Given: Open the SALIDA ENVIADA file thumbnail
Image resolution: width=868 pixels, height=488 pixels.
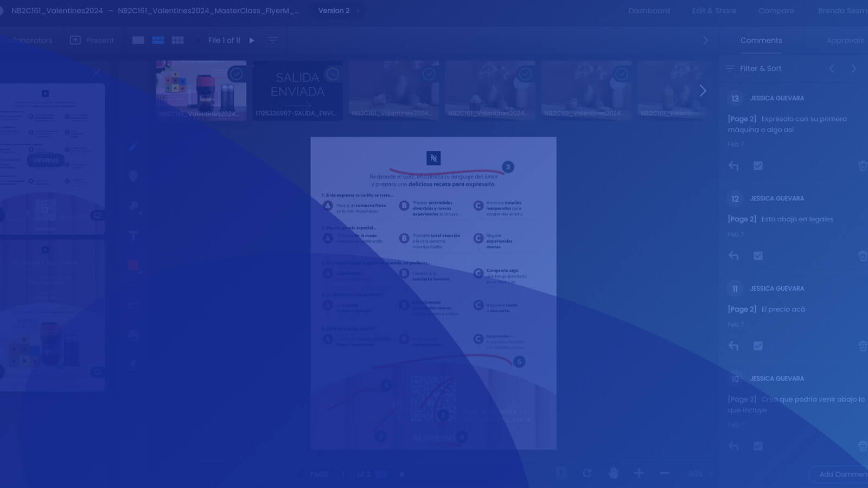Looking at the screenshot, I should [297, 90].
